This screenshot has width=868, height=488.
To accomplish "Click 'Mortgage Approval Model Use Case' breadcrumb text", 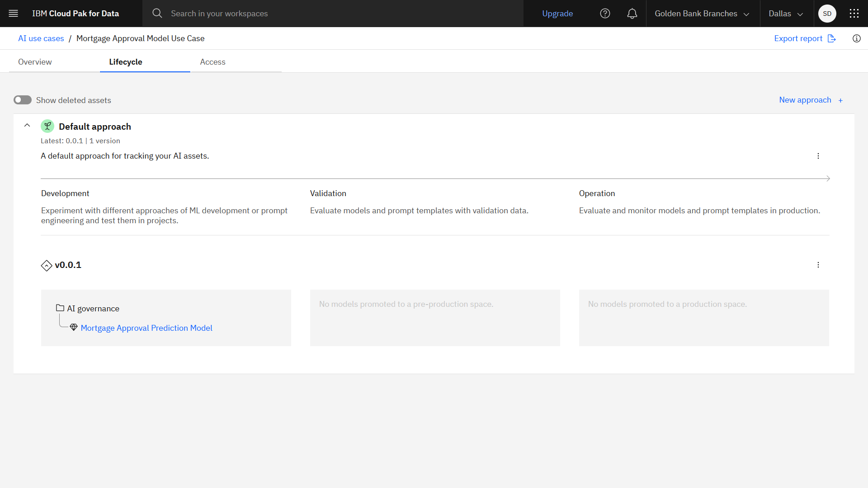I will pos(141,38).
